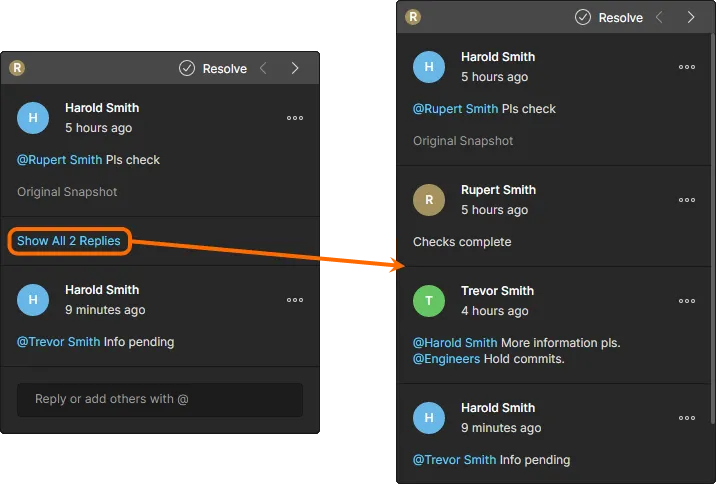Click Harold's H avatar on 'Pls check' in left panel
Screen dimensions: 716x484
(33, 118)
